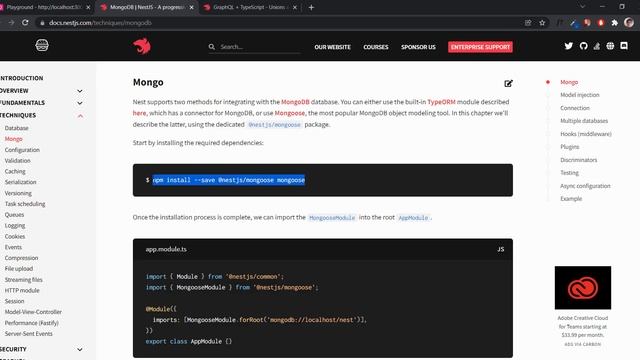
Task: Click the NestJS cat logo
Action: (x=142, y=46)
